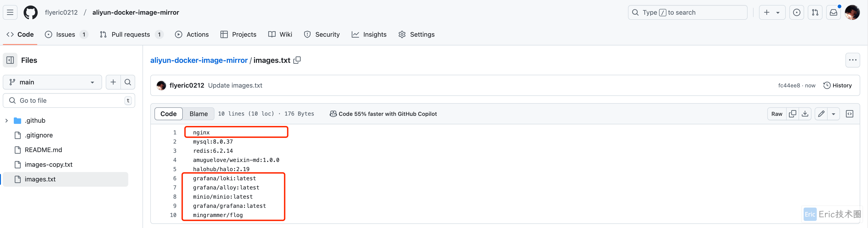
Task: Open the symbols panel icon
Action: coord(849,114)
